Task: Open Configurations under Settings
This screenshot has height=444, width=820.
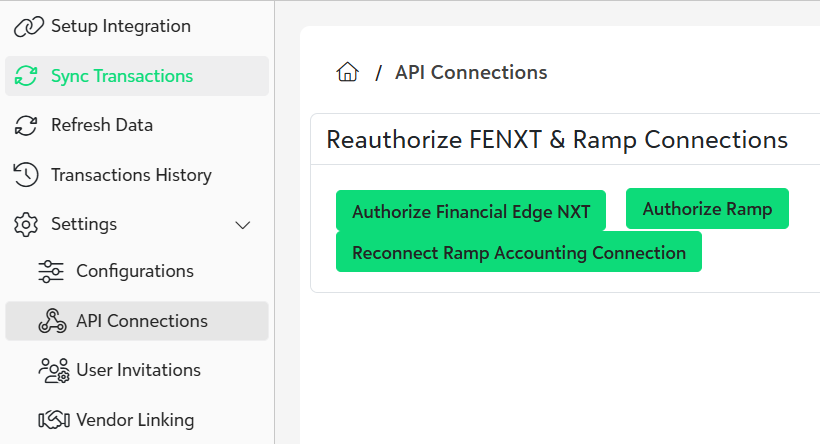Action: pos(137,271)
